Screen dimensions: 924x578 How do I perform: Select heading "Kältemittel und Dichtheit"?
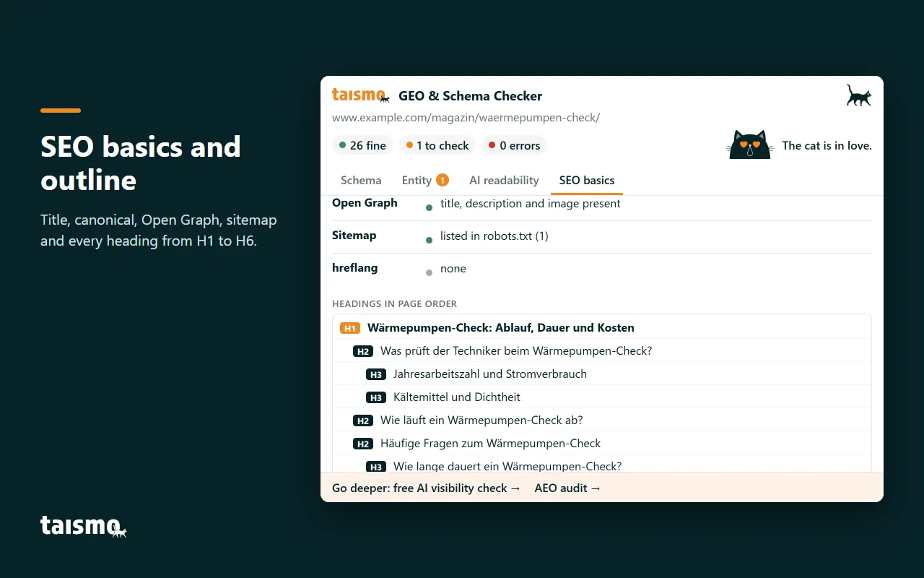[457, 397]
